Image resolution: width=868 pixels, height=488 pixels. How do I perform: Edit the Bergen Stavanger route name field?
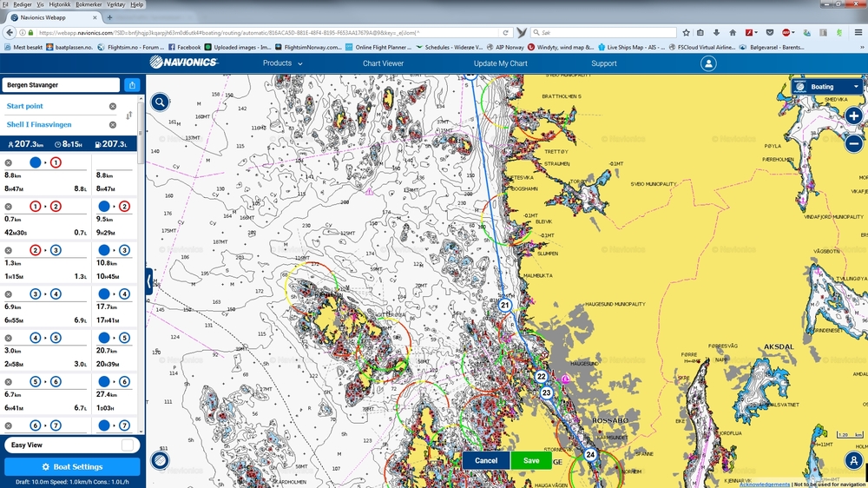click(61, 85)
